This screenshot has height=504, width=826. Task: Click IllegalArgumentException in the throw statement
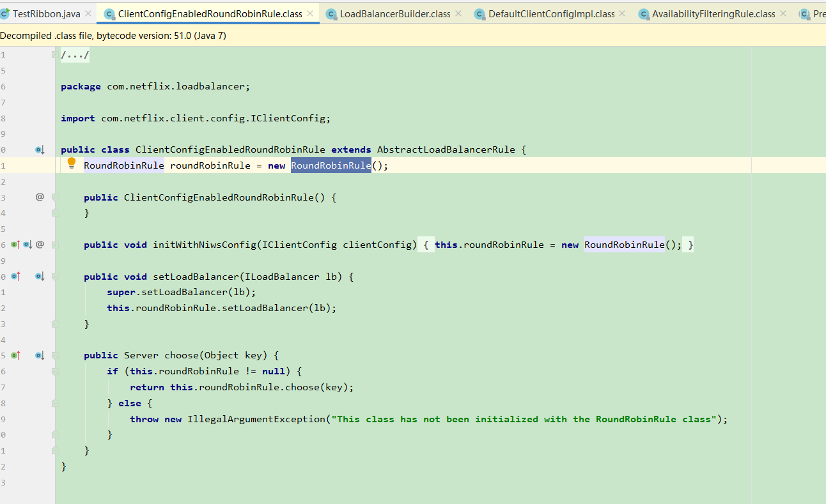pos(256,419)
